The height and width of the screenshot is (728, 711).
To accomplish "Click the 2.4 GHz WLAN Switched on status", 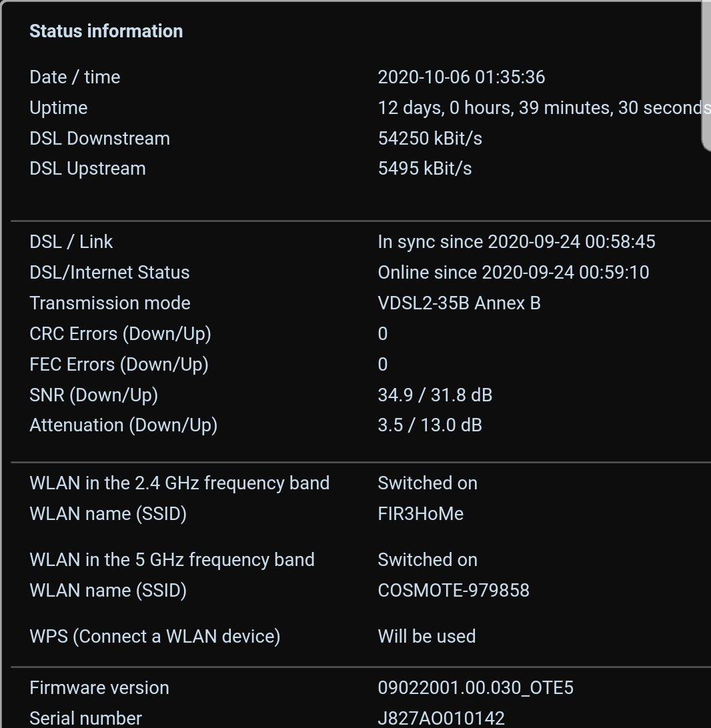I will pos(428,483).
